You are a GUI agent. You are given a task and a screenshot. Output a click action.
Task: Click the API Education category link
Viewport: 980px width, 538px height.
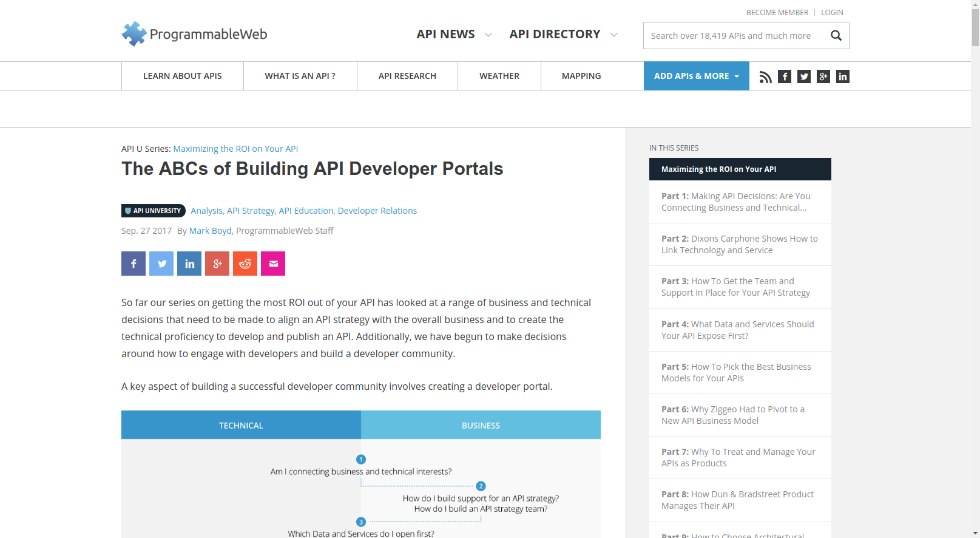tap(306, 211)
